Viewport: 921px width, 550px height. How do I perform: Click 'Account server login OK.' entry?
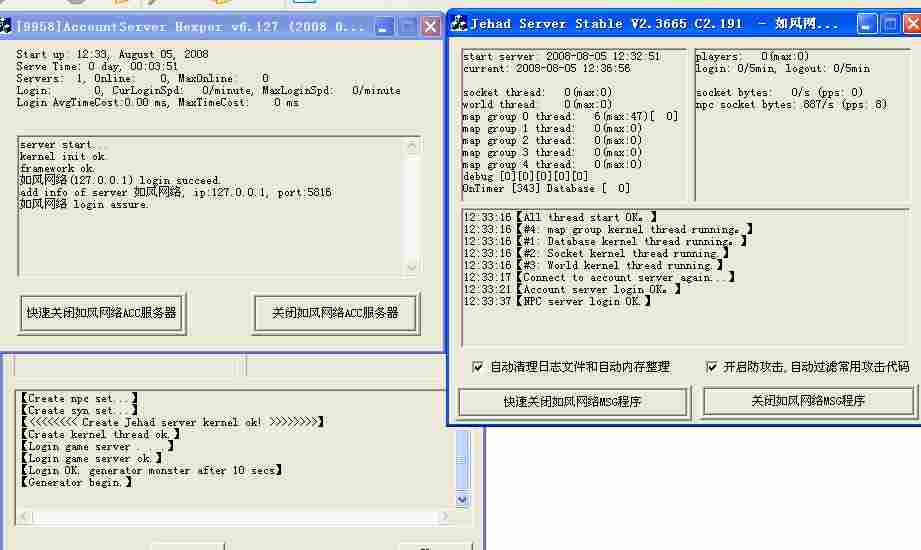(x=572, y=290)
